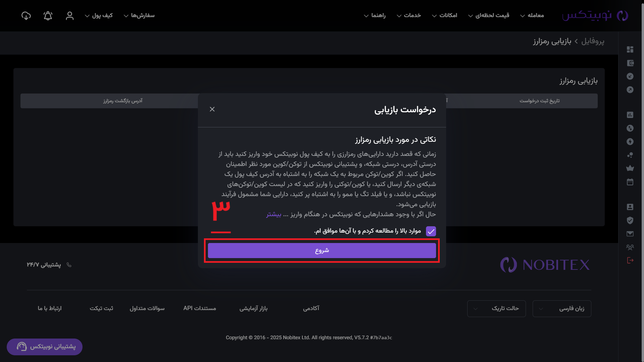Expand the معامله menu
Image resolution: width=644 pixels, height=362 pixels.
[532, 15]
